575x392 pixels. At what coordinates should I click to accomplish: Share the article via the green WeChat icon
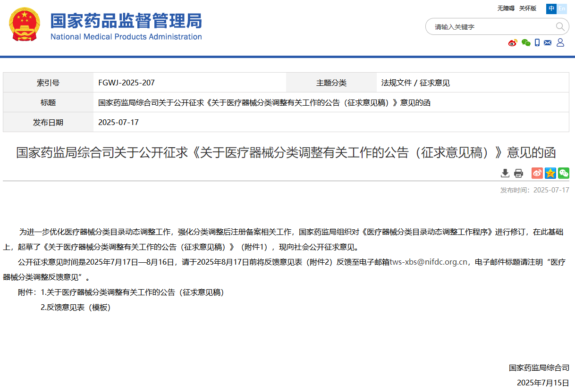563,173
